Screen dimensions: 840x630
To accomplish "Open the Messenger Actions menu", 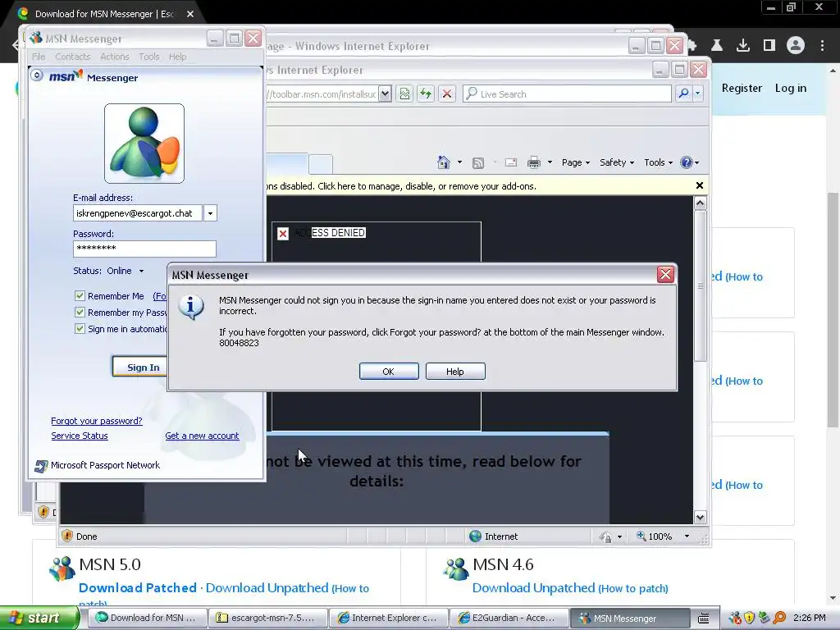I will click(x=115, y=57).
